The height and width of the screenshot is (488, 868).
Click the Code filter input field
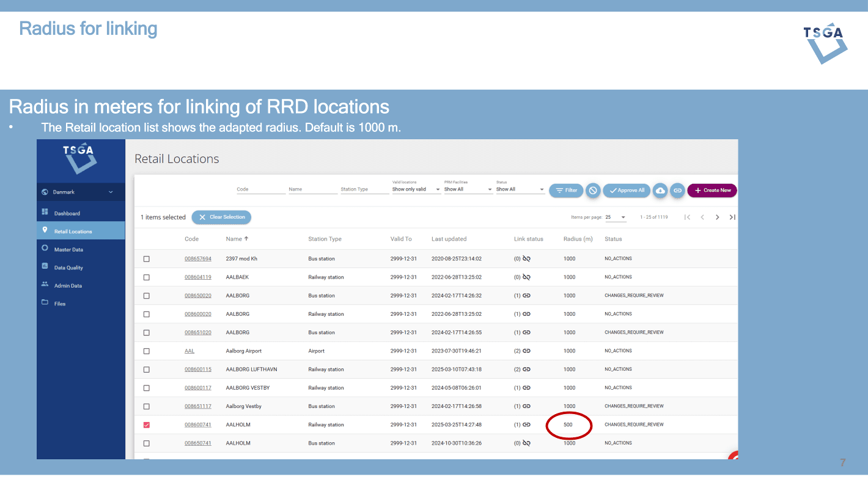pos(261,189)
